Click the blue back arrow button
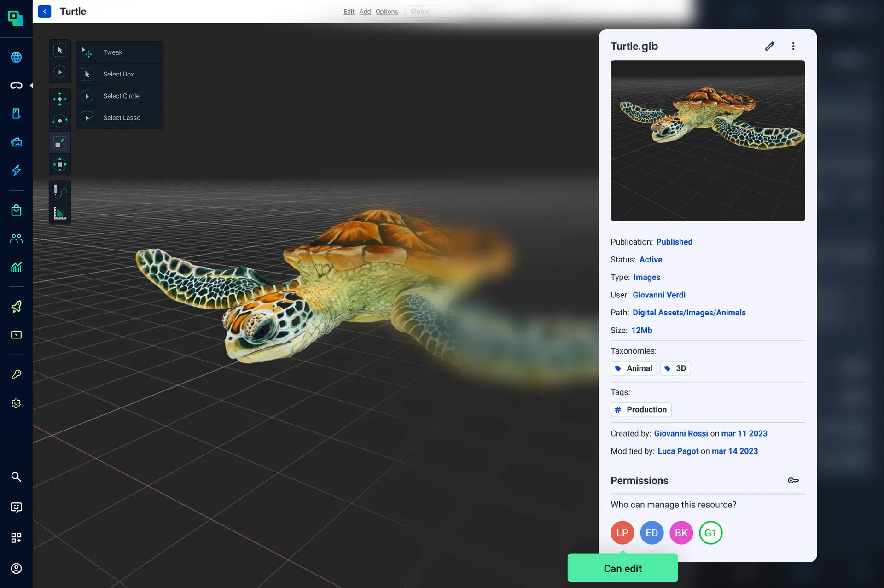This screenshot has width=884, height=588. 45,12
